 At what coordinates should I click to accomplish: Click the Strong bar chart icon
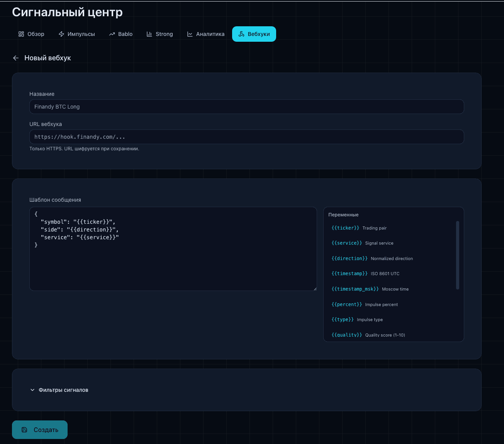click(x=149, y=34)
